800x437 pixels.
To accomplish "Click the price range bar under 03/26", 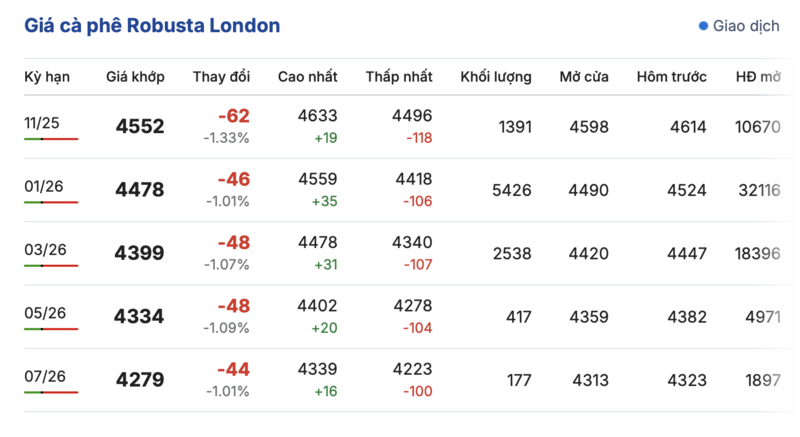I will (x=51, y=266).
